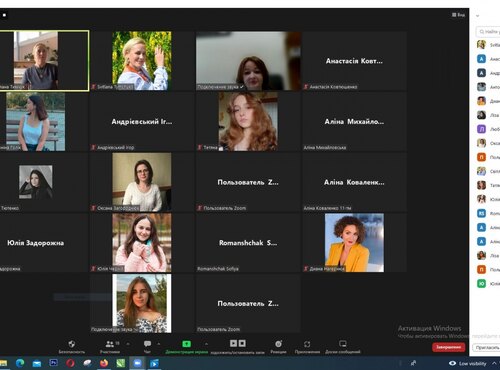
Task: Select the Юлія Задорожна name tile
Action: point(44,243)
